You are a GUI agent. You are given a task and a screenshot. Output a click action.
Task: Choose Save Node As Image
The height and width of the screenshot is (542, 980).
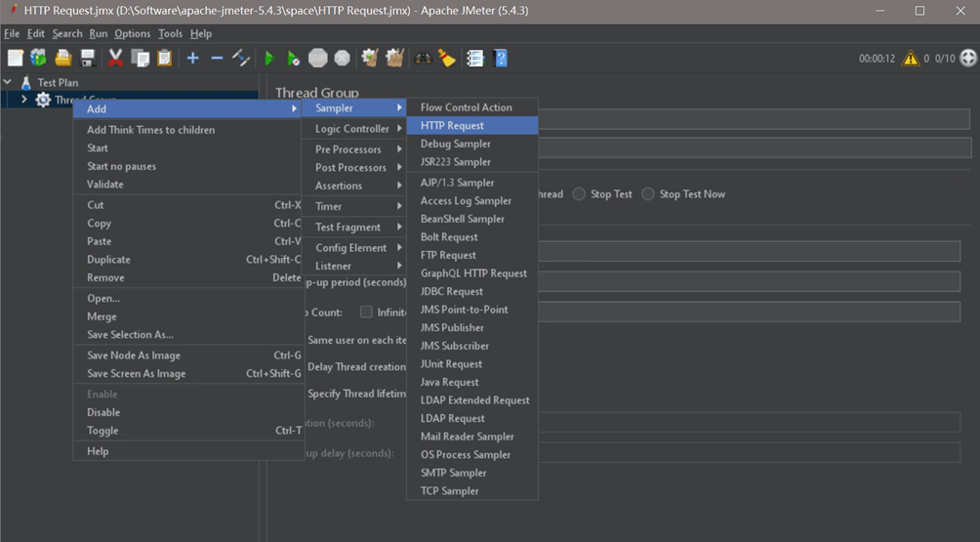[x=187, y=355]
